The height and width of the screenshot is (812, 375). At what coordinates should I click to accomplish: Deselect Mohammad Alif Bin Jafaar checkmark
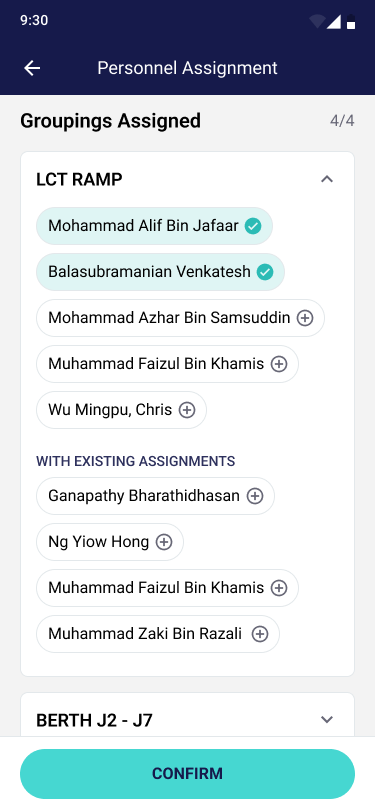(253, 226)
